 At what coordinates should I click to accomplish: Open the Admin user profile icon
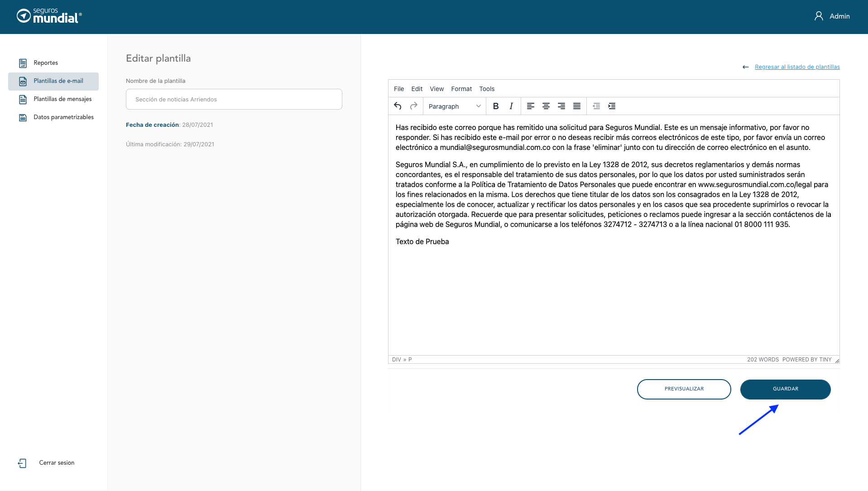[819, 16]
